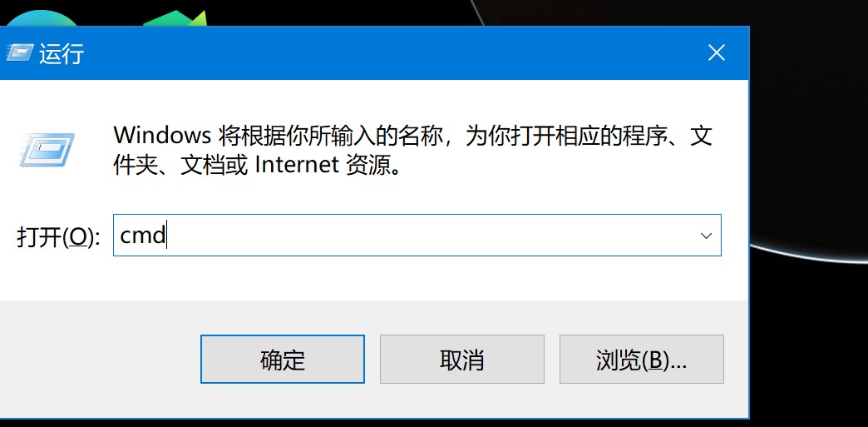Click the white arc on the desktop wallpaper
The width and height of the screenshot is (868, 427).
point(808,256)
